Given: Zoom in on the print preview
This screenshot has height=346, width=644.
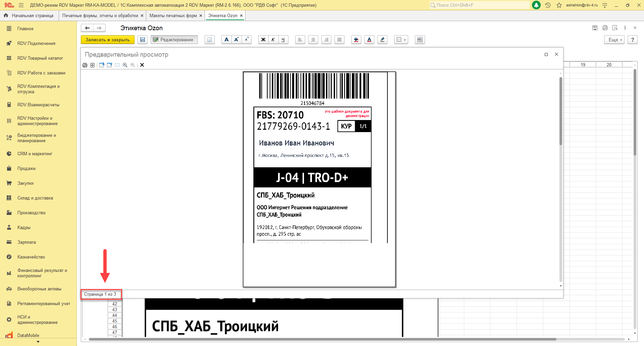Looking at the screenshot, I should [125, 65].
